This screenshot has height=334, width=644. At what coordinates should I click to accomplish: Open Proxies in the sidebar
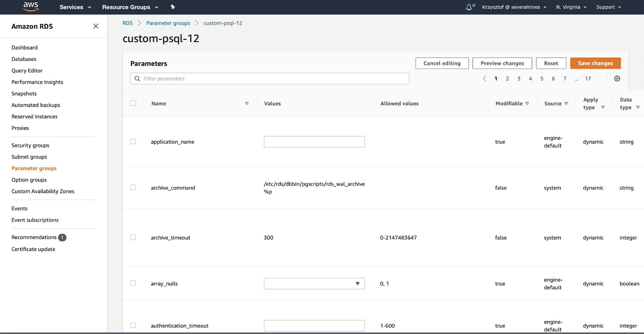pyautogui.click(x=20, y=128)
